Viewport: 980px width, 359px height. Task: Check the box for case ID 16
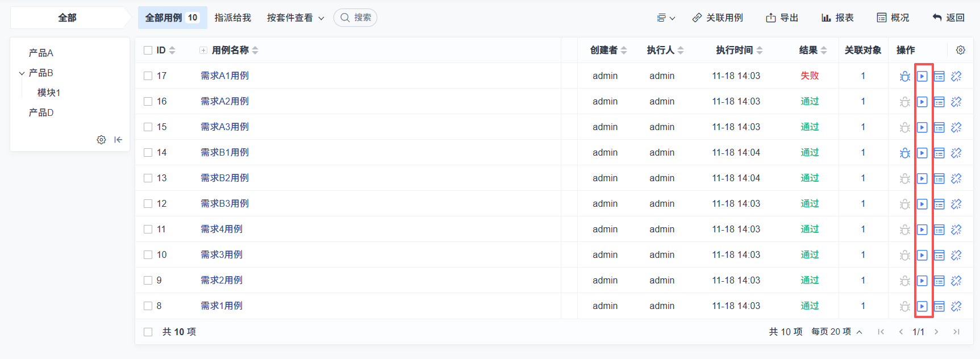click(x=148, y=101)
